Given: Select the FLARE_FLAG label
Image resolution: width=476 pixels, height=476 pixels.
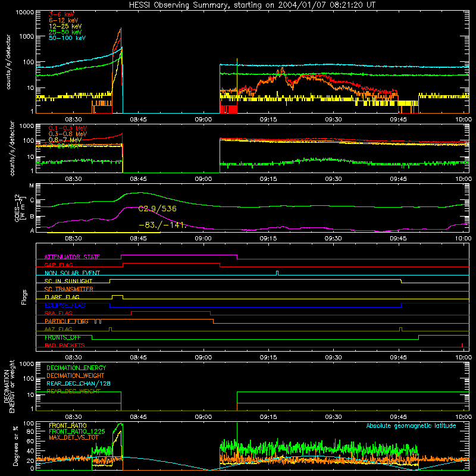Looking at the screenshot, I should 62,297.
